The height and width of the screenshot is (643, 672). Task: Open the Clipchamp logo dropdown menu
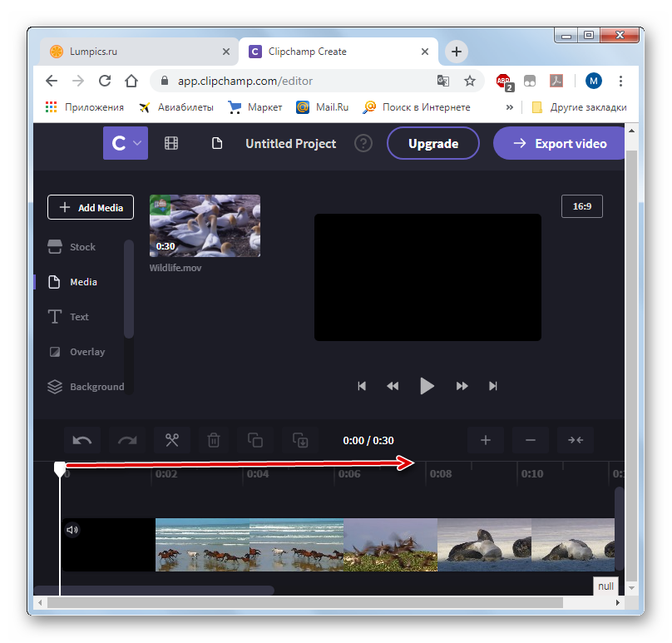(125, 143)
